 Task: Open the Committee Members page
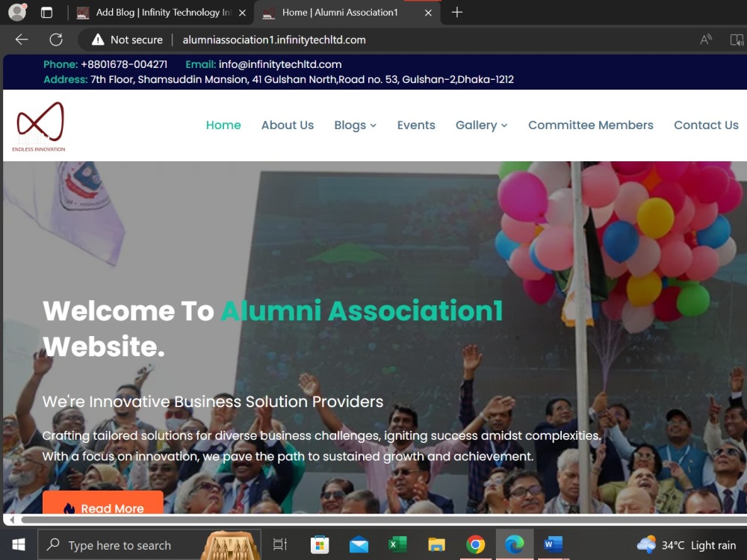(591, 125)
